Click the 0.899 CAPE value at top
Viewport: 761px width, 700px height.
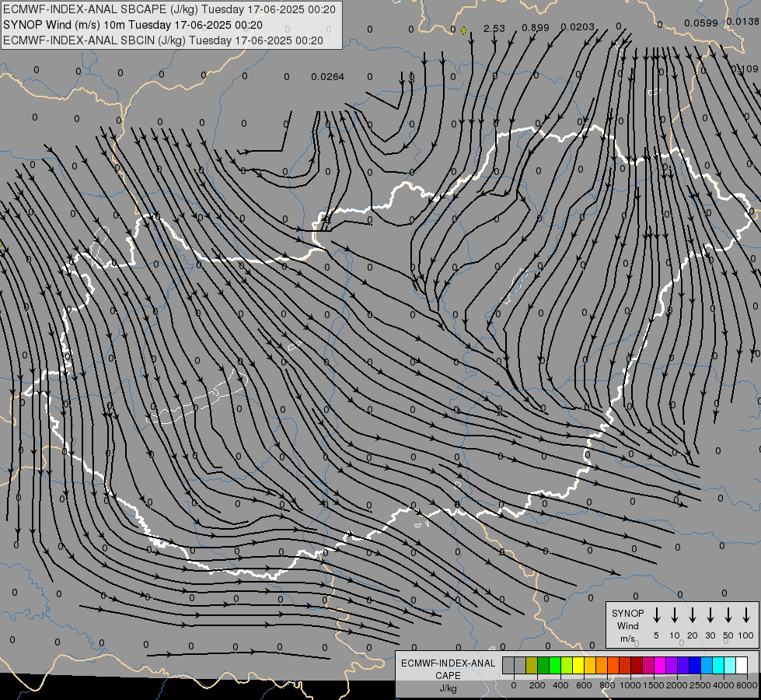click(535, 28)
